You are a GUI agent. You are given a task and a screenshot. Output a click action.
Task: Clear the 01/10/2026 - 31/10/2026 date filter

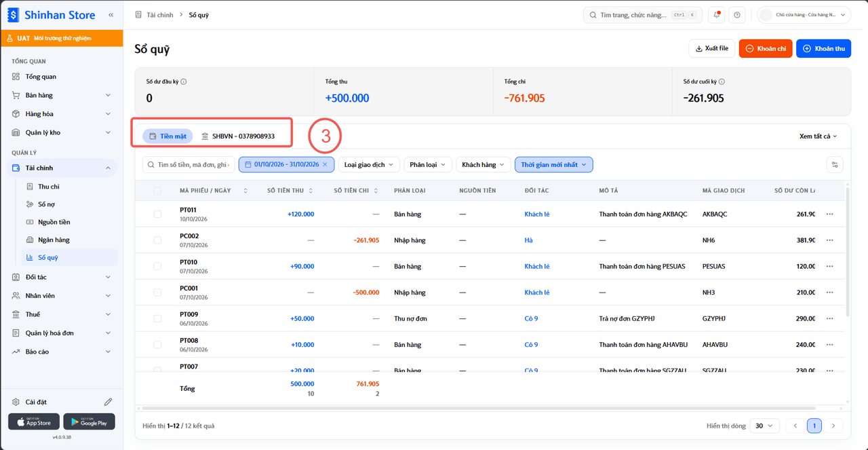pos(325,164)
